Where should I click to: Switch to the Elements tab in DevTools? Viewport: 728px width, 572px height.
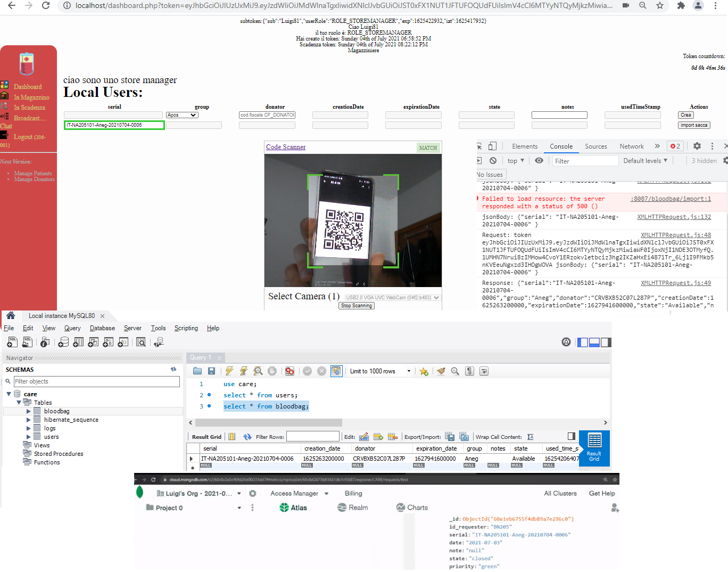525,146
